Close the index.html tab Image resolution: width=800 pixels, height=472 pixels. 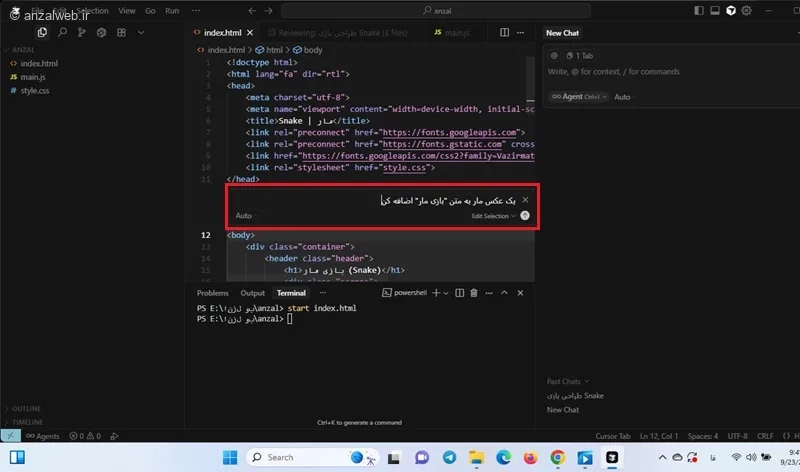pos(250,33)
